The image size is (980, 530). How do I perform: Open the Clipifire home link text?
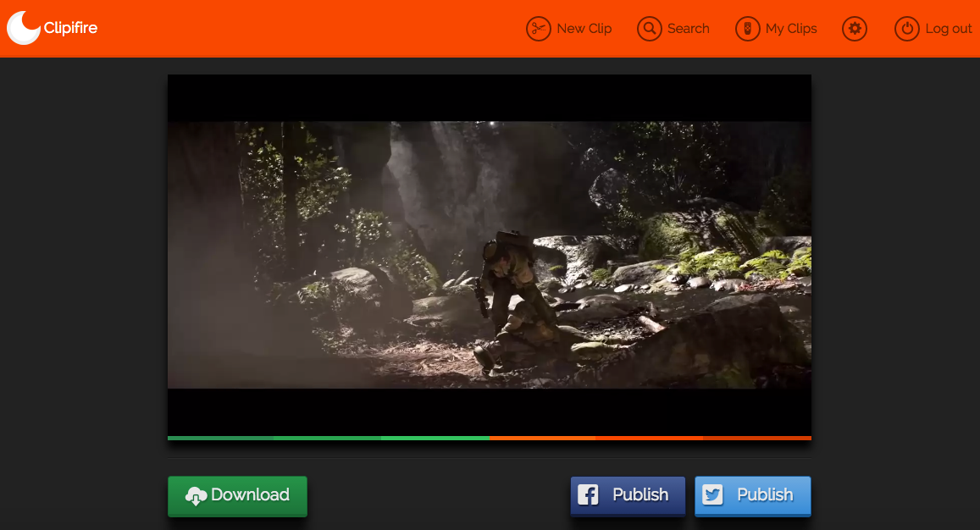70,28
